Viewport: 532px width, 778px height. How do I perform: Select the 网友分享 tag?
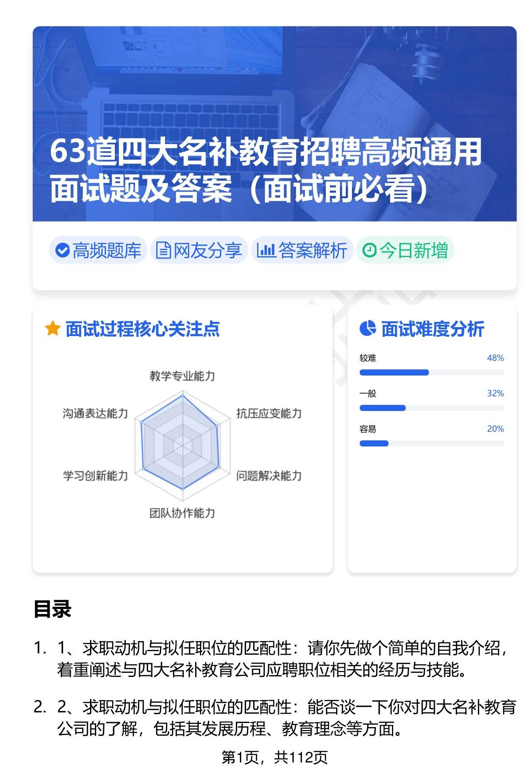[199, 250]
